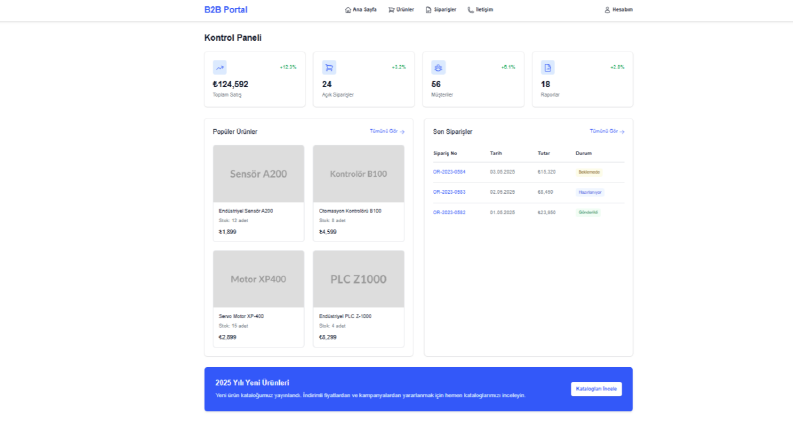Screen dimensions: 793x446
Task: Click the Müşteriler label
Action: click(442, 95)
